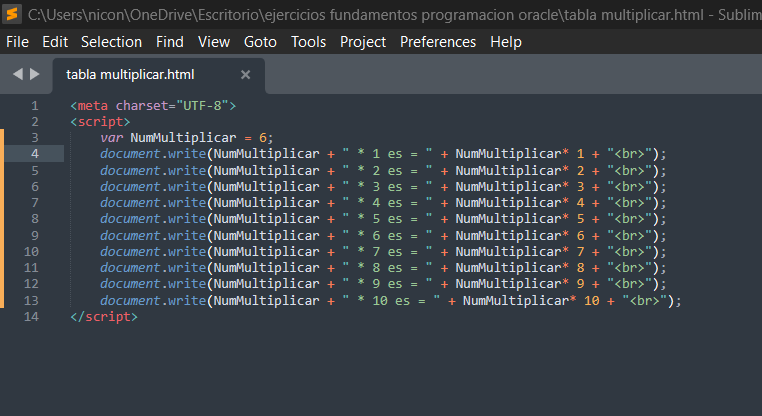Image resolution: width=762 pixels, height=416 pixels.
Task: Click highlighted line number 4 in gutter
Action: 35,154
